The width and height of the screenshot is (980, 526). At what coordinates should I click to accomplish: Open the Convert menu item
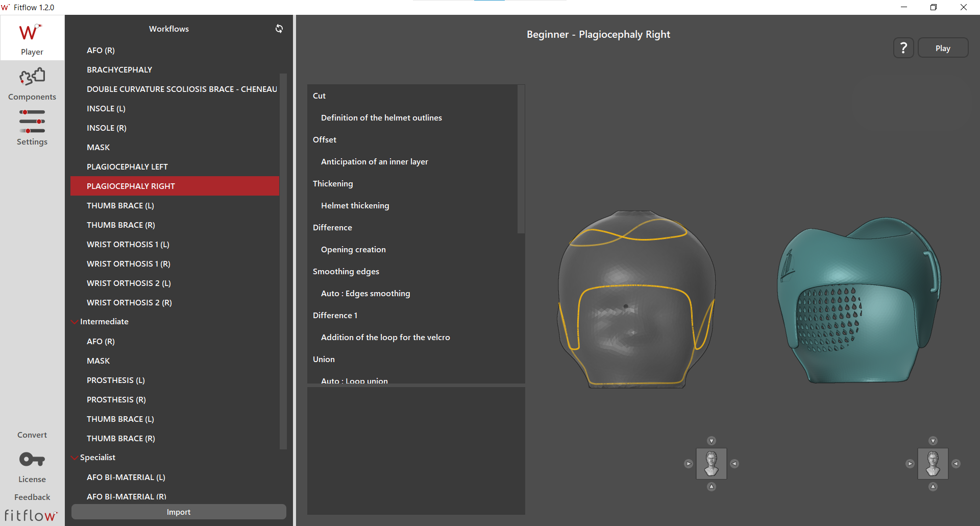pos(32,435)
